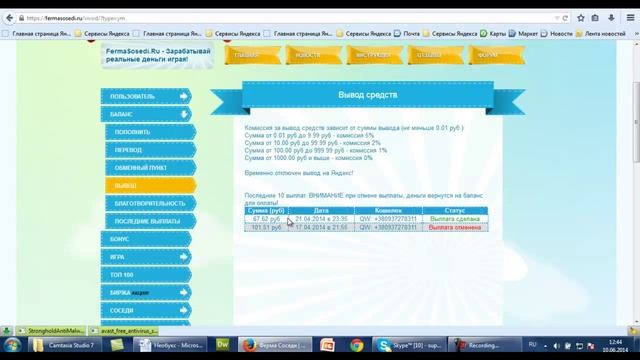Image resolution: width=640 pixels, height=360 pixels.
Task: Click the Дата table column header
Action: (x=321, y=211)
